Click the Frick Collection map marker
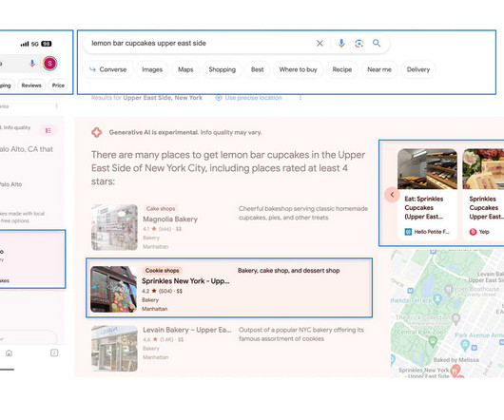Screen dimensions: 504x420 [456, 319]
